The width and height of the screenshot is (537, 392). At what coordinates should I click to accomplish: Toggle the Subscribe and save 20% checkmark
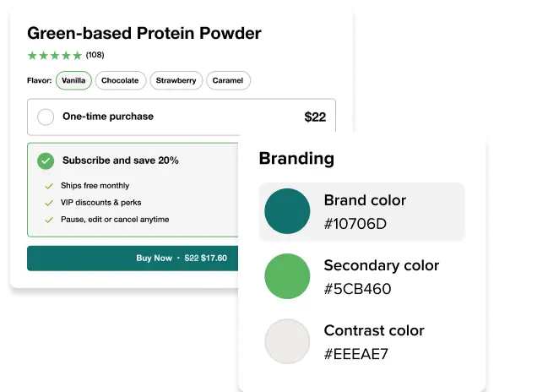tap(46, 160)
